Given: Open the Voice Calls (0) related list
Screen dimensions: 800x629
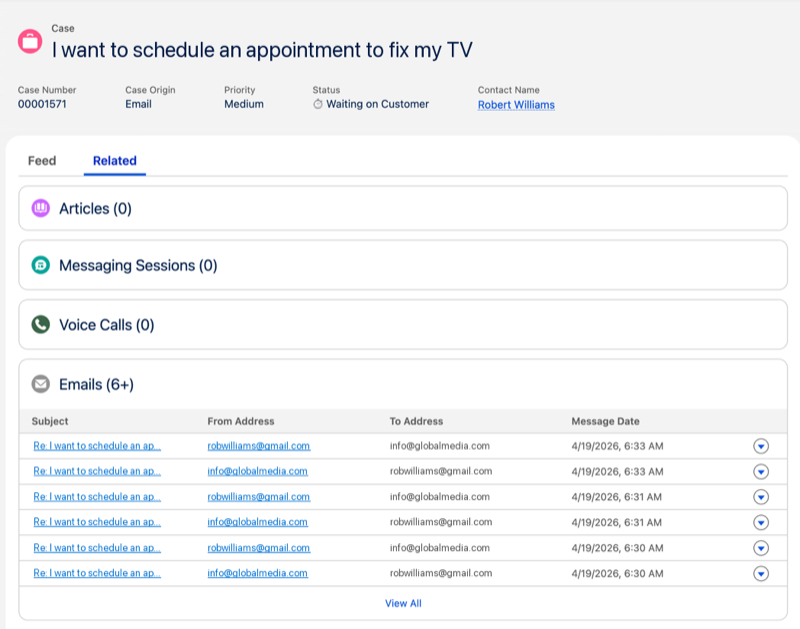Looking at the screenshot, I should point(107,325).
